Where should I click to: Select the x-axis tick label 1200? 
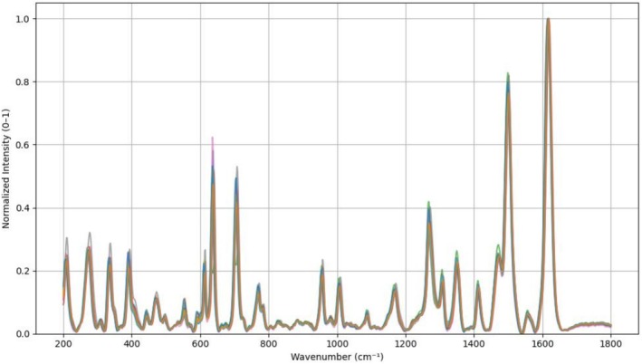pos(406,343)
